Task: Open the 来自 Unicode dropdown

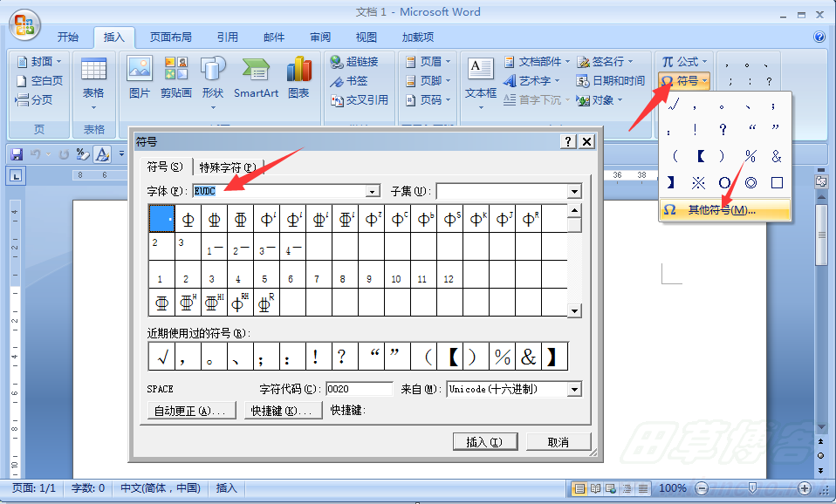Action: (x=574, y=390)
